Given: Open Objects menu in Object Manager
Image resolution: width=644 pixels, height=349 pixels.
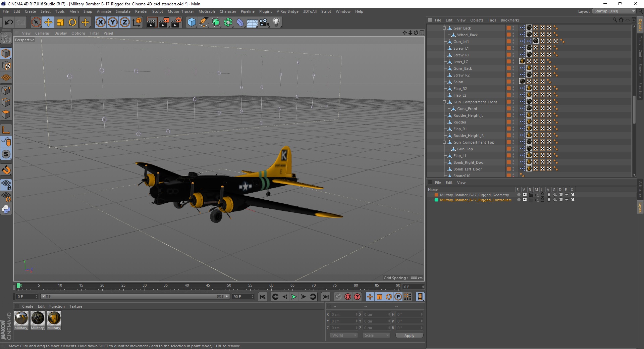Looking at the screenshot, I should [x=477, y=20].
